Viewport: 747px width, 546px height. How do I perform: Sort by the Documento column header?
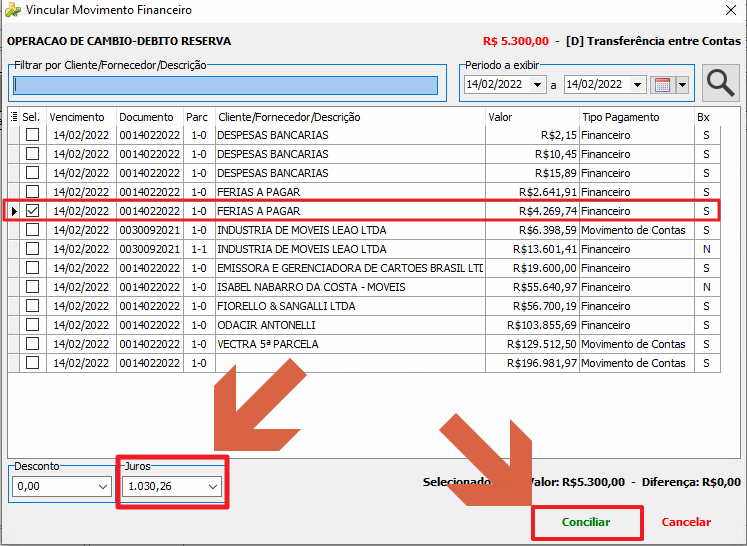pos(150,117)
